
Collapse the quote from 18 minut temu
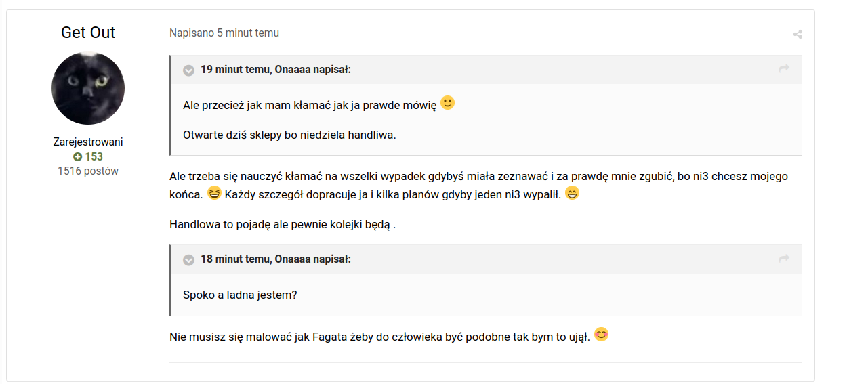189,259
